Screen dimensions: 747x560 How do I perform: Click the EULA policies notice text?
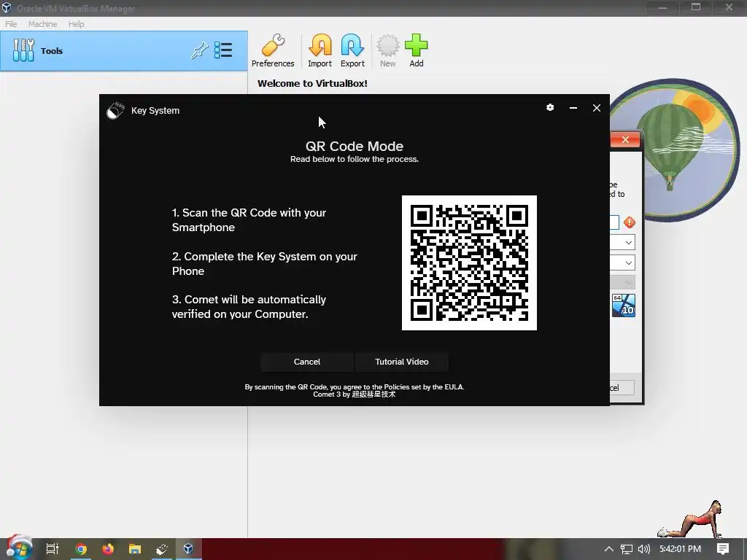point(355,387)
